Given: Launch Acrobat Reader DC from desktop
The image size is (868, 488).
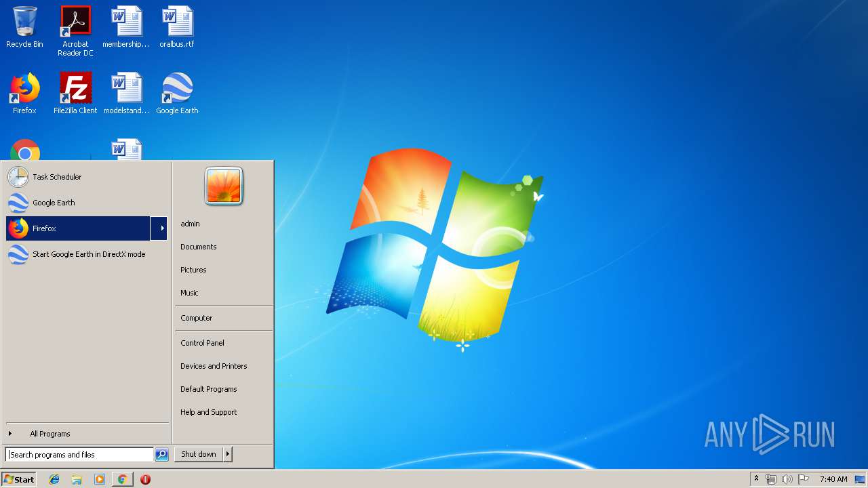Looking at the screenshot, I should 75,31.
